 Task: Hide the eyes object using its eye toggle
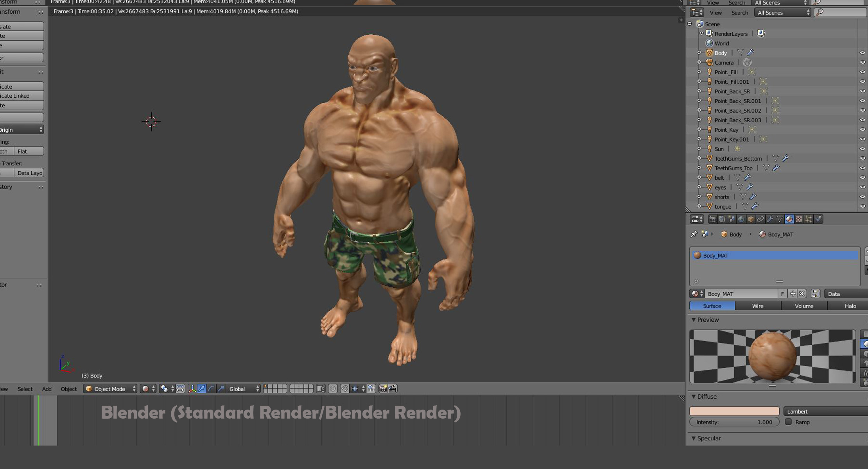point(863,187)
